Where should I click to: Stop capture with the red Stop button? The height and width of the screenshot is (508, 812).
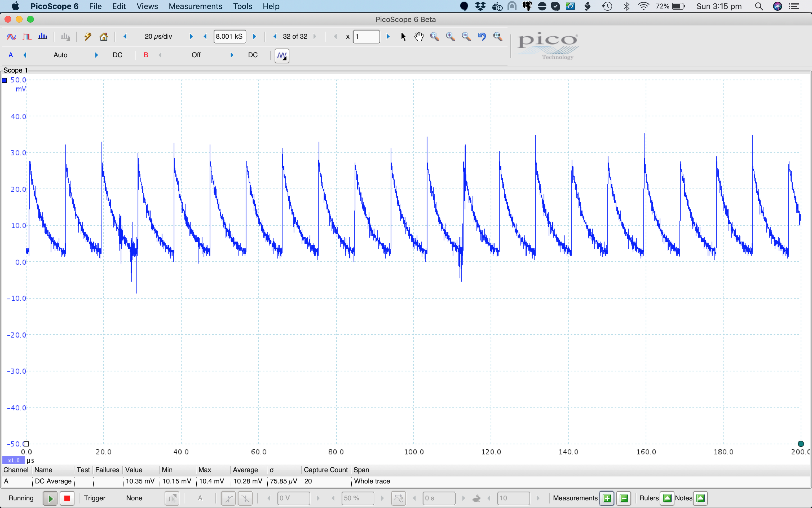click(67, 498)
